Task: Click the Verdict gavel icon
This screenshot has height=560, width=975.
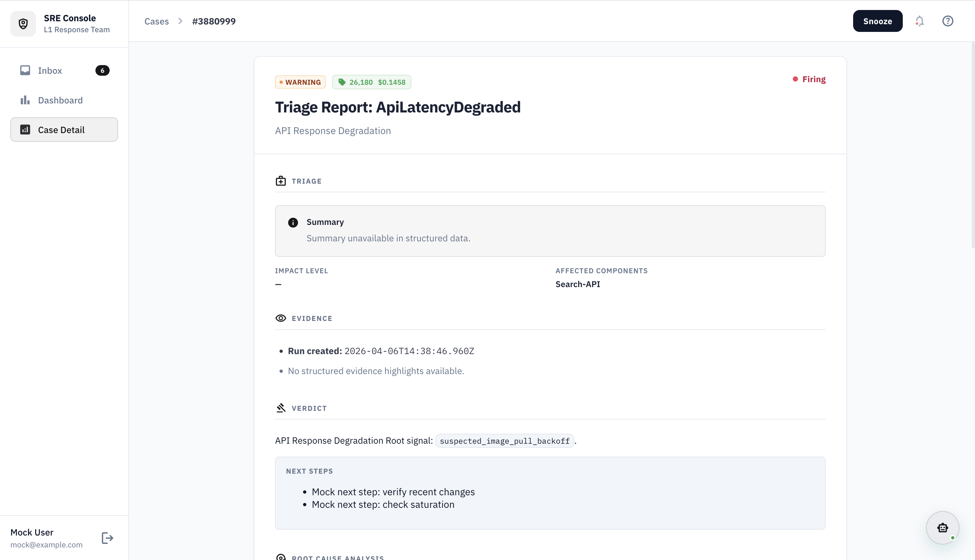Action: (x=281, y=408)
